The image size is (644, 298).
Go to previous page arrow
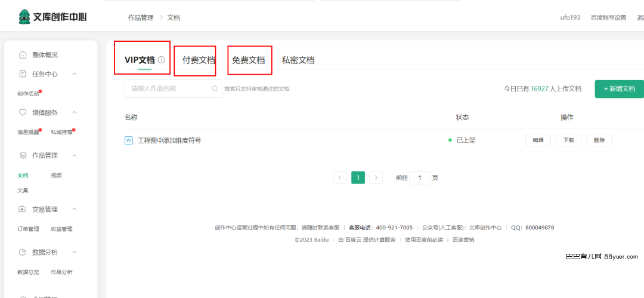click(340, 178)
